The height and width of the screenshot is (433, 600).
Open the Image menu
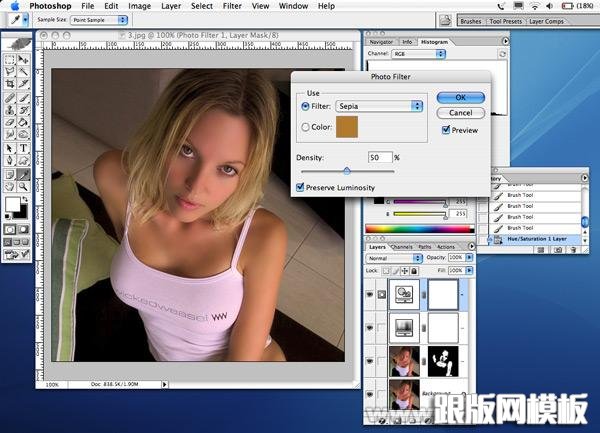click(x=139, y=6)
